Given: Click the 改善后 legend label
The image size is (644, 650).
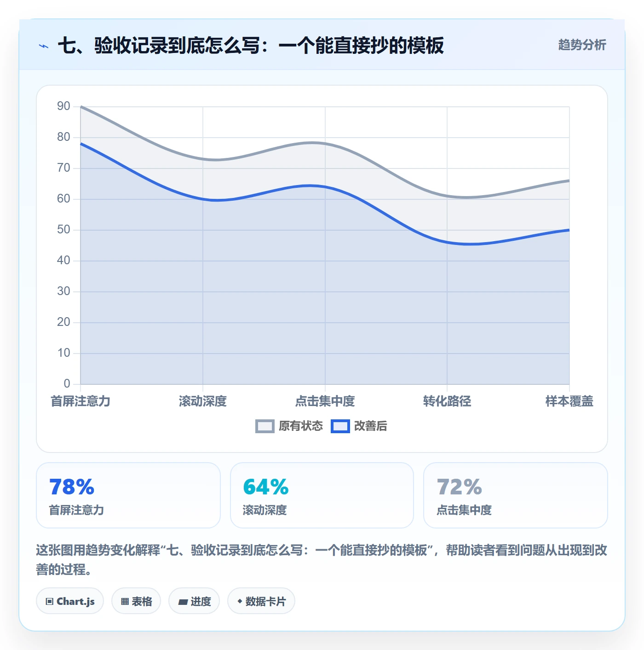Looking at the screenshot, I should 371,426.
